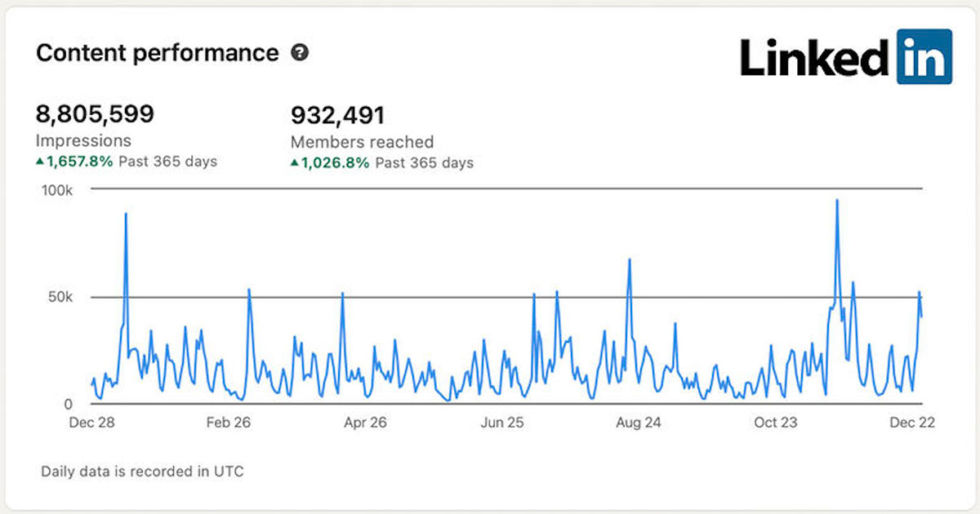Select the 932,491 members reached figure
This screenshot has height=514, width=980.
[x=337, y=114]
